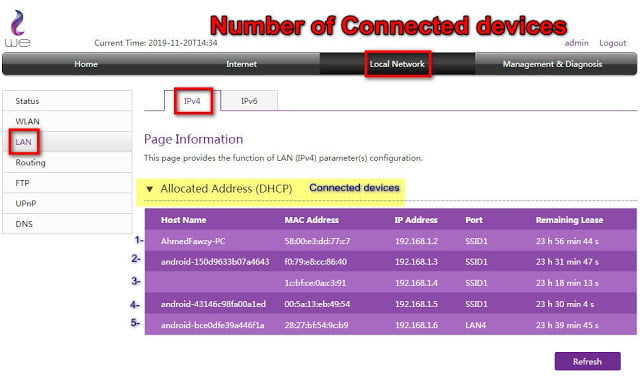
Task: Open FTP sidebar entry
Action: (67, 183)
